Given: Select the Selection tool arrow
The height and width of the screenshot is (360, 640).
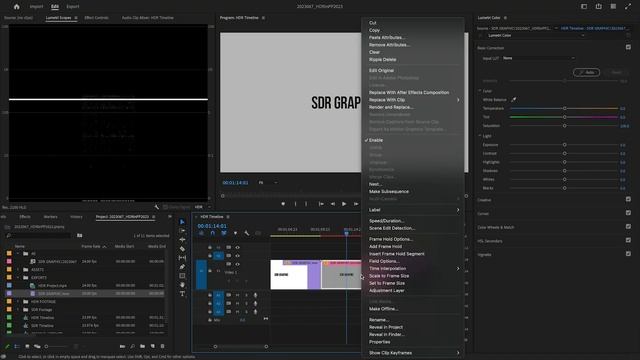Looking at the screenshot, I should [182, 222].
